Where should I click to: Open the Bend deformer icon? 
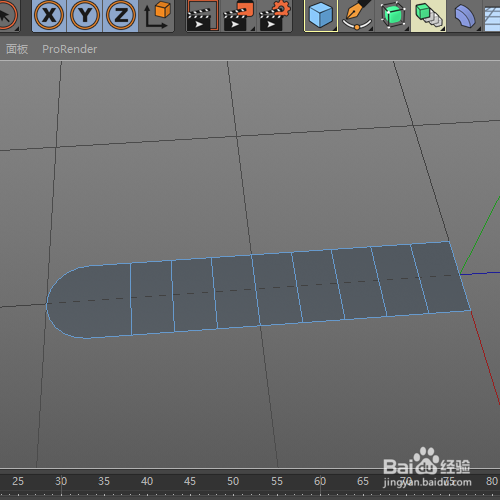pyautogui.click(x=465, y=15)
